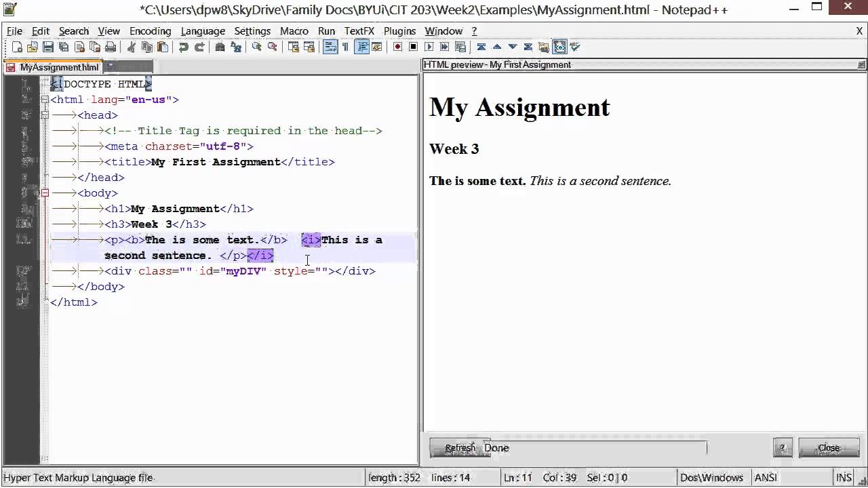Click the first TextFX jump-to-top blue icon
Image resolution: width=868 pixels, height=488 pixels.
point(481,47)
